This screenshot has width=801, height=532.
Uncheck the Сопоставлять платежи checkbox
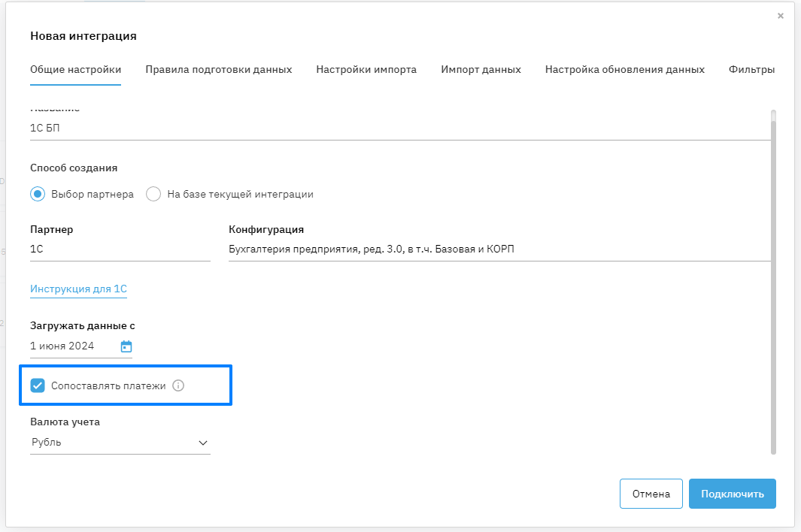click(38, 385)
